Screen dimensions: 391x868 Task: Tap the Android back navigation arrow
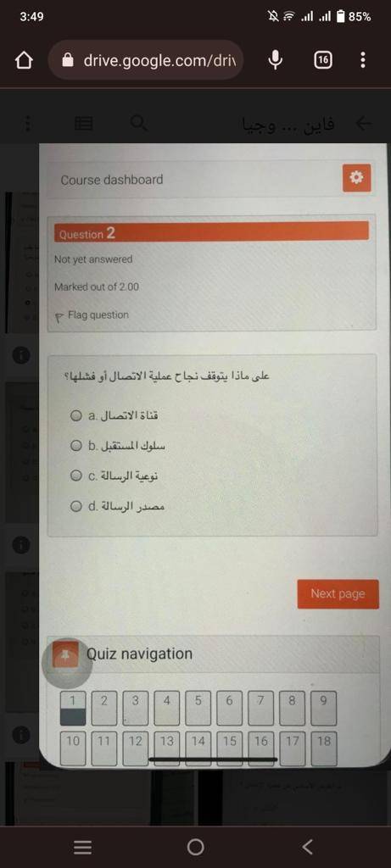click(308, 847)
